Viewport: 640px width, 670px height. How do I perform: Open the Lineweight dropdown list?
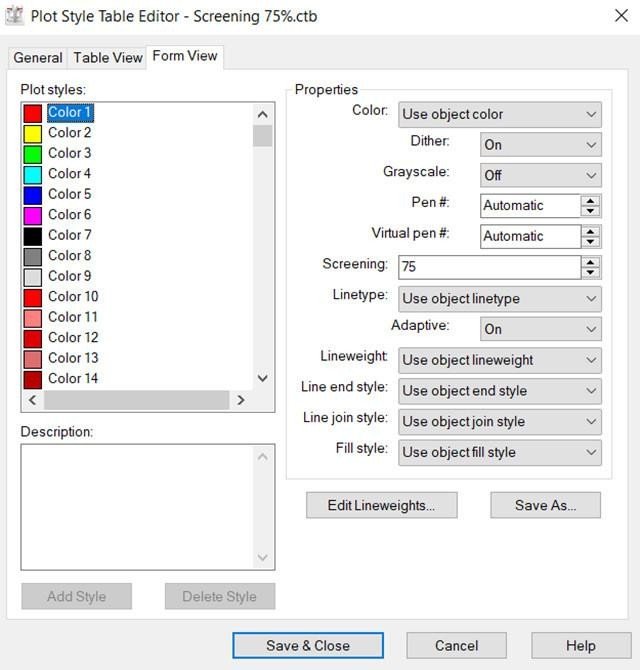coord(499,360)
